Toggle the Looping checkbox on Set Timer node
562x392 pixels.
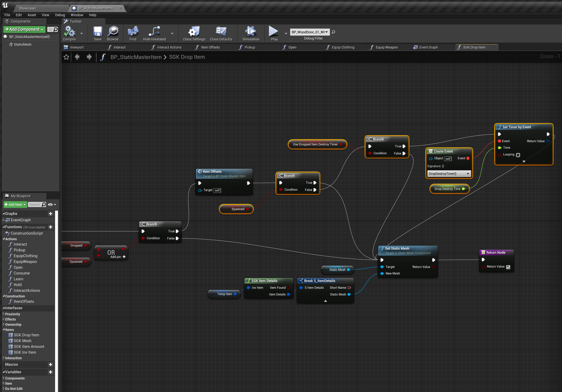click(x=518, y=155)
